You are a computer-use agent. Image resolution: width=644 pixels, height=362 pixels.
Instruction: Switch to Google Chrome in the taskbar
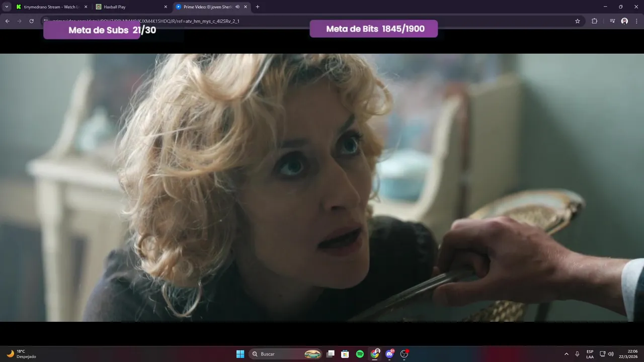coord(375,354)
